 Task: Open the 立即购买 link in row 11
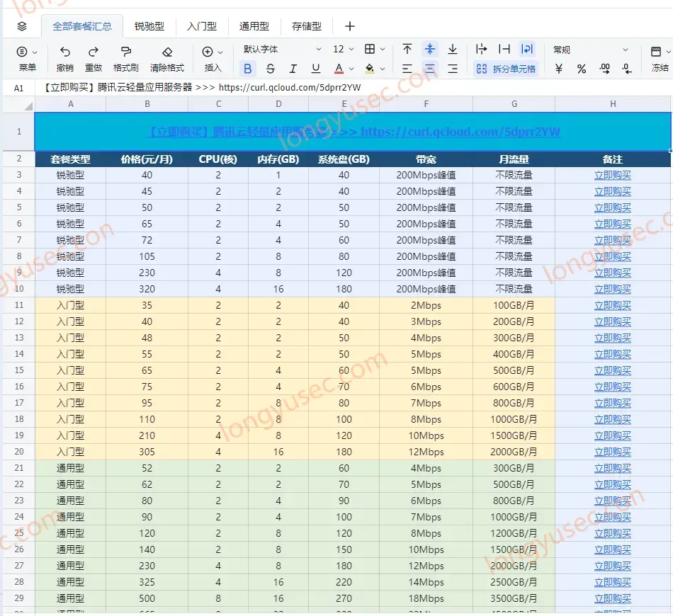pos(613,305)
